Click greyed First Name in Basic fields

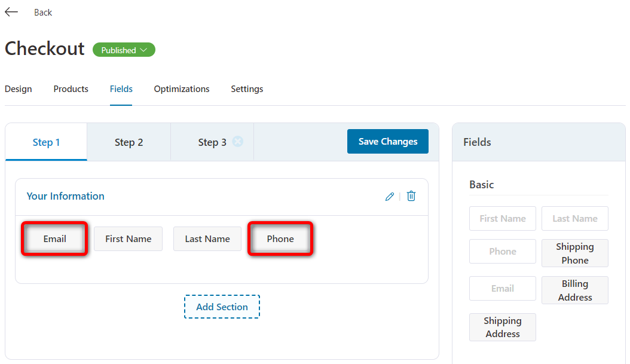[x=503, y=219]
